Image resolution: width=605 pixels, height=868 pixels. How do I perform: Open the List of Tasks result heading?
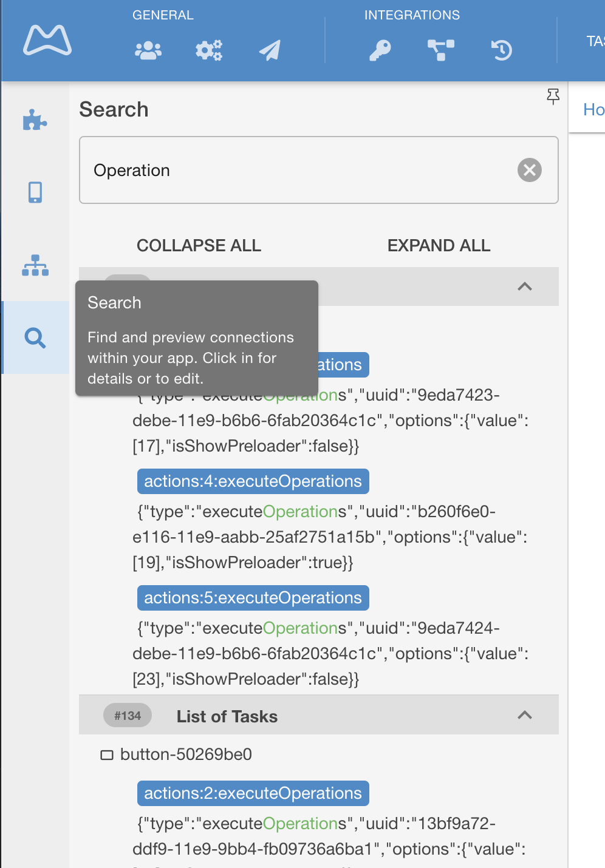click(227, 716)
